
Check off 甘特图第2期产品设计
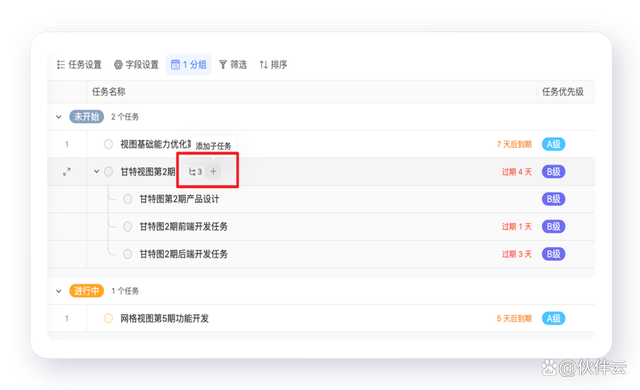127,199
